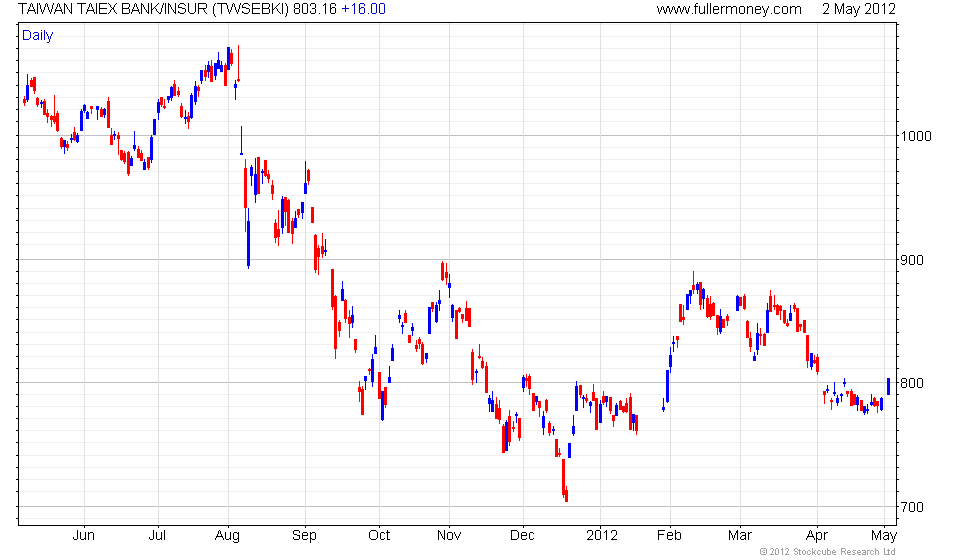Image resolution: width=980 pixels, height=560 pixels.
Task: Open the www.fullermoney.com link text
Action: click(x=729, y=9)
